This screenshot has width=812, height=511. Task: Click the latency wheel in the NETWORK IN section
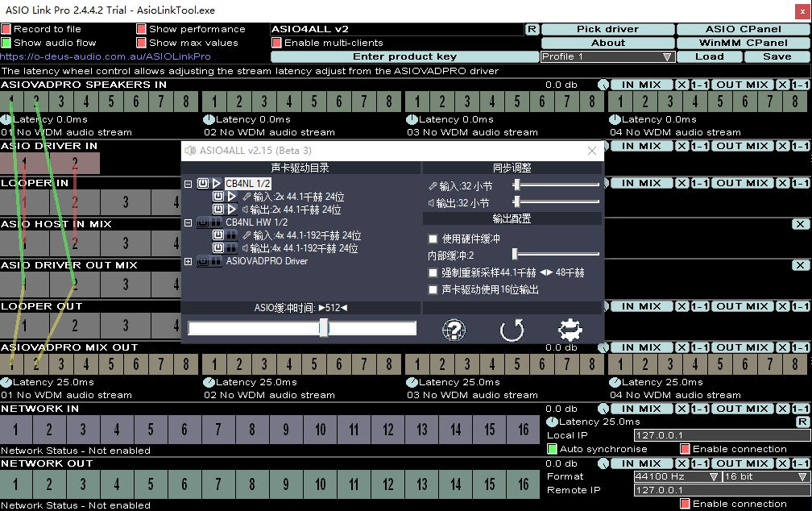553,422
